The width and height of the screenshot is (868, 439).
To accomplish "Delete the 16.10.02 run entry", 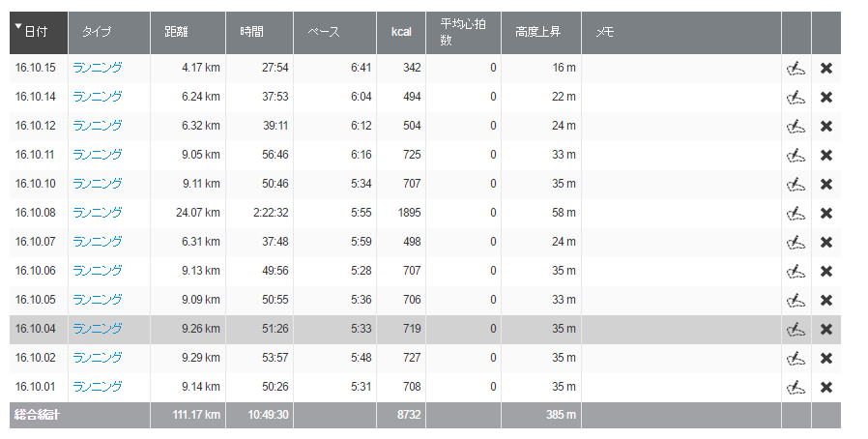I will tap(825, 358).
